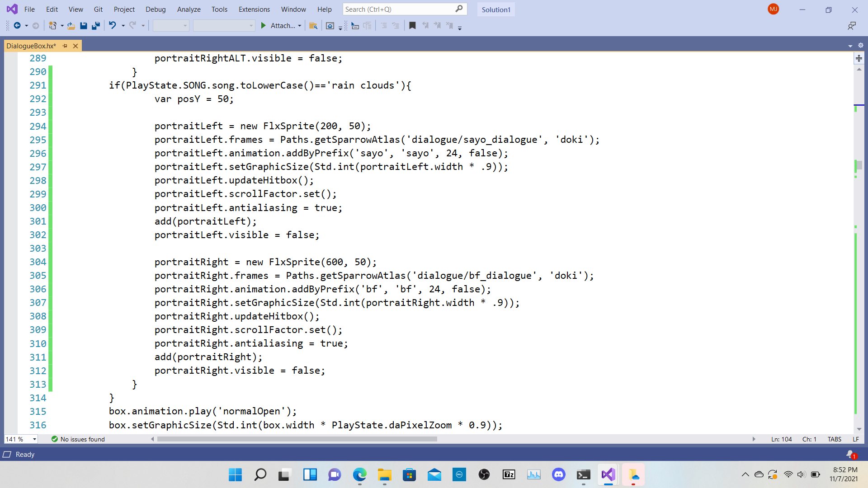868x488 pixels.
Task: Pin the DialogueBox.hx document tab
Action: [x=65, y=46]
